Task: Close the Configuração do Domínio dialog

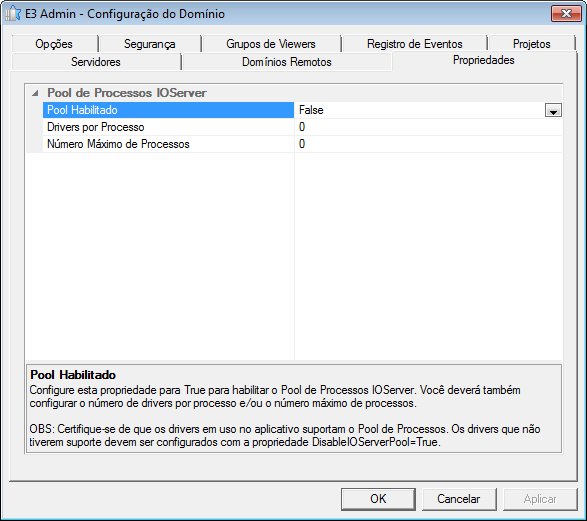Action: point(566,14)
